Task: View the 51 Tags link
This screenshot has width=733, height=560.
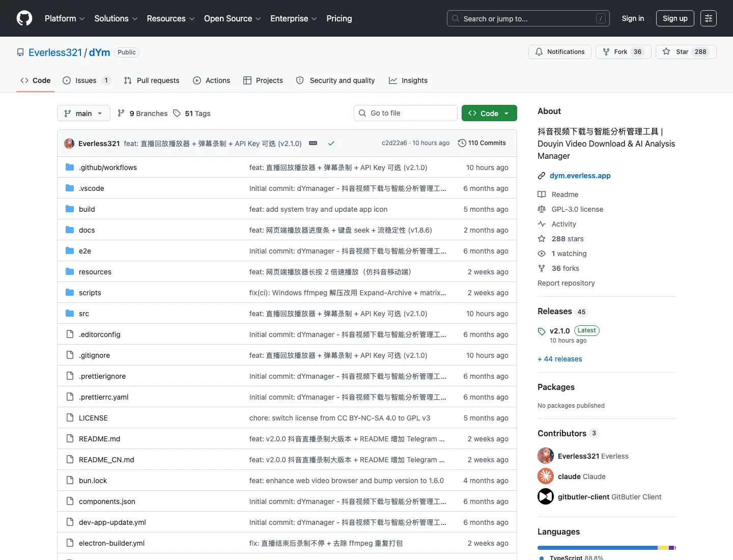Action: tap(192, 114)
